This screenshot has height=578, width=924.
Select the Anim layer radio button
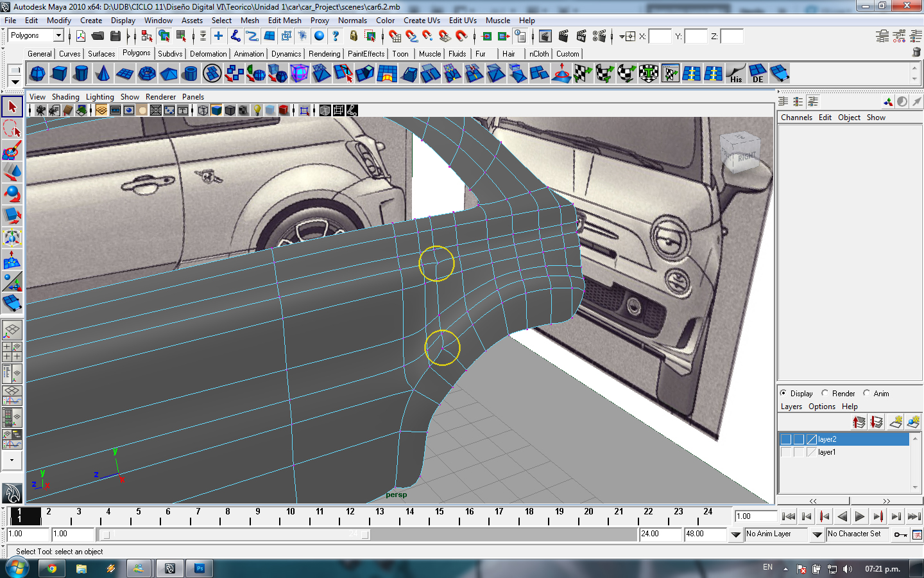pyautogui.click(x=867, y=393)
